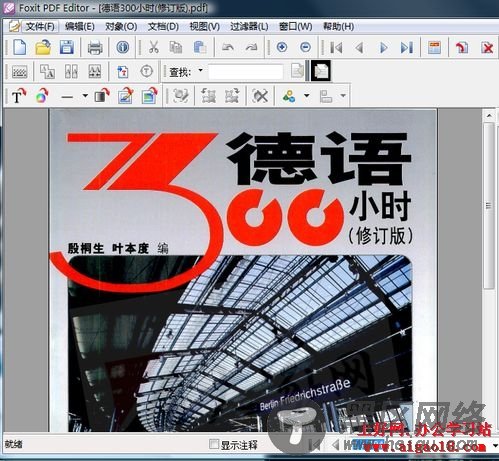Click the line style tool
499x461 pixels.
pos(67,97)
